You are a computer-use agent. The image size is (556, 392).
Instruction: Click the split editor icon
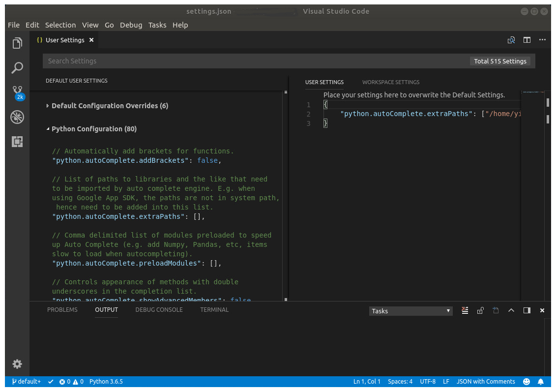pos(527,40)
